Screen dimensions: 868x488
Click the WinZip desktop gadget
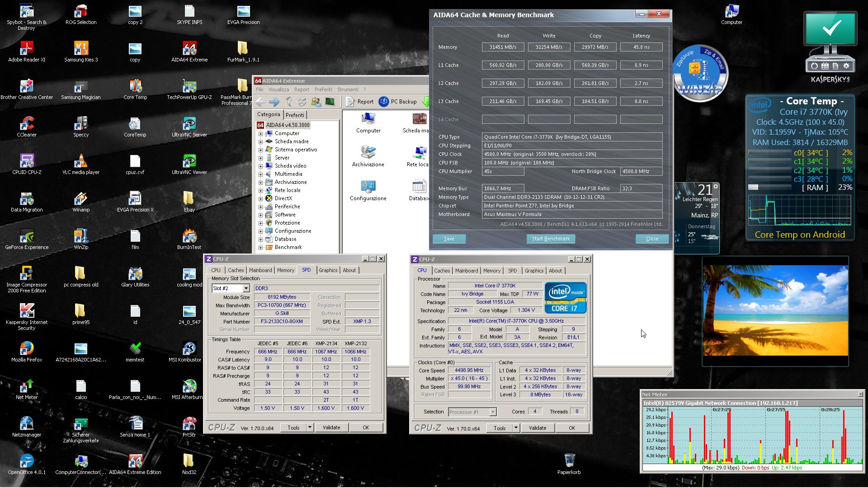click(700, 73)
